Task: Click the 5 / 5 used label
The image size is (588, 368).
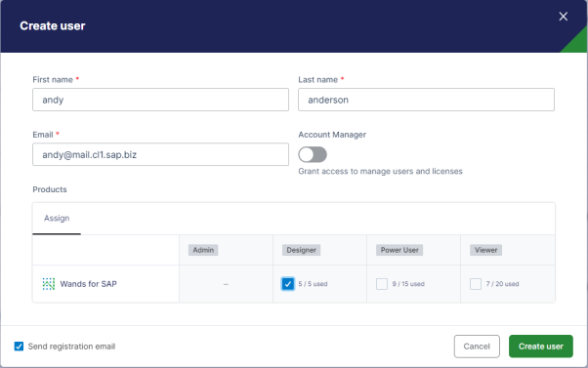Action: (313, 284)
